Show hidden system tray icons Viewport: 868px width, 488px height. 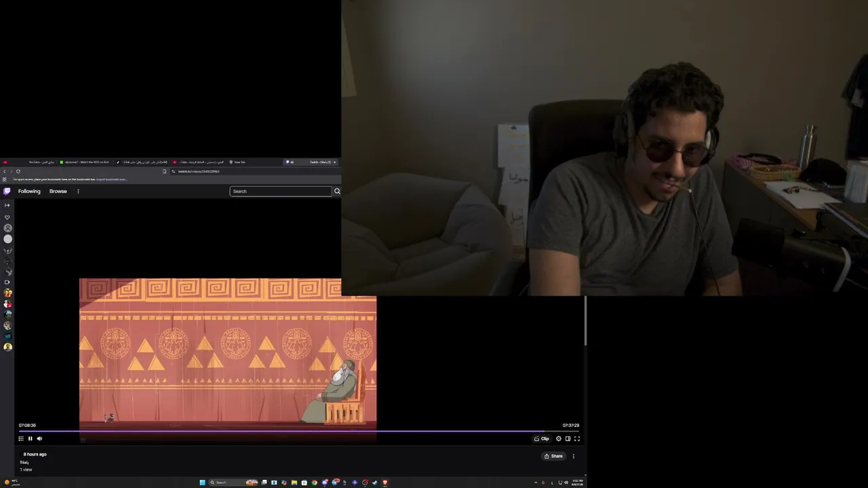pos(536,483)
